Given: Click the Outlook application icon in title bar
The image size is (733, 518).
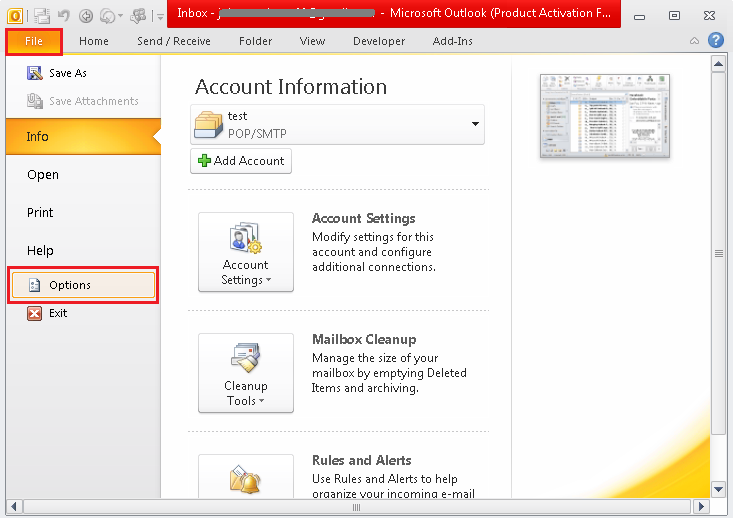Looking at the screenshot, I should coord(14,16).
